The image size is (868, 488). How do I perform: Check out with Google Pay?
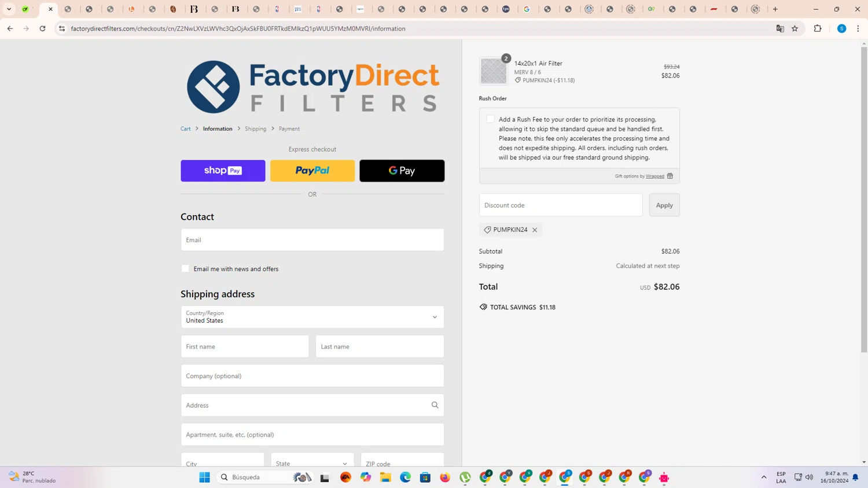tap(402, 171)
